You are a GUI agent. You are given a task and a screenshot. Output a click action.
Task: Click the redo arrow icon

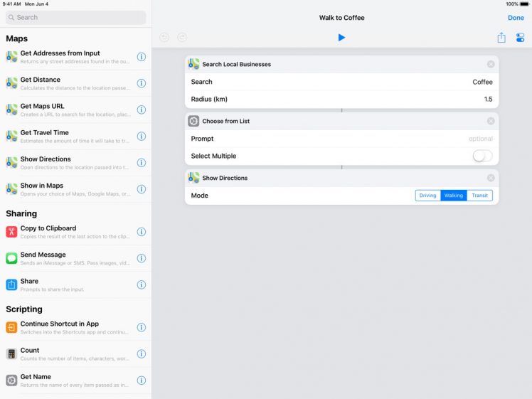(x=182, y=38)
